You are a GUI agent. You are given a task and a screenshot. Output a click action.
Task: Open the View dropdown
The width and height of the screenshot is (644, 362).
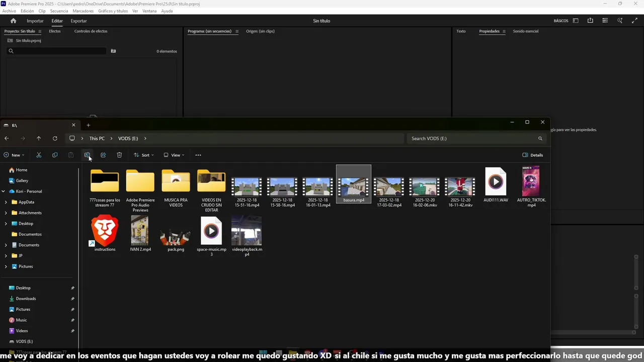point(174,155)
